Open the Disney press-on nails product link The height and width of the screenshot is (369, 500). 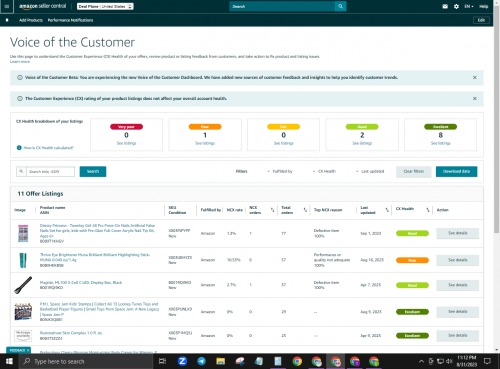tap(97, 231)
